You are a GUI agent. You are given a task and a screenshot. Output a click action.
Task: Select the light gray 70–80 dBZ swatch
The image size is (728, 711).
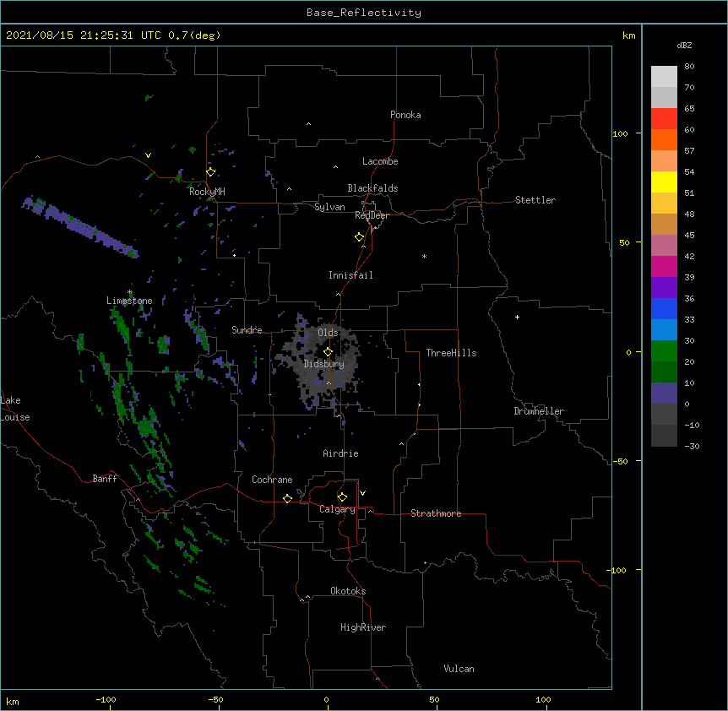[x=664, y=77]
